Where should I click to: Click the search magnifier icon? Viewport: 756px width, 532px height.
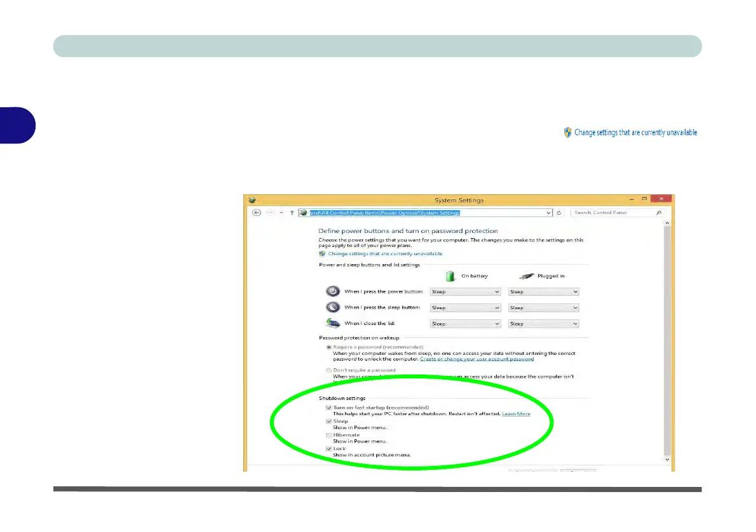pos(659,213)
